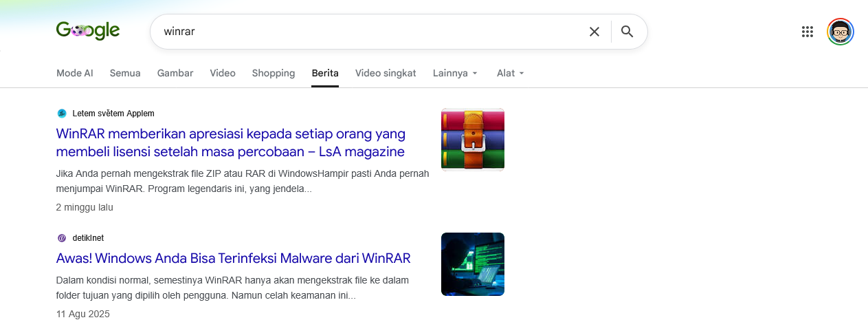Open the WinRAR books logo thumbnail
Viewport: 868px width, 331px height.
pos(473,139)
